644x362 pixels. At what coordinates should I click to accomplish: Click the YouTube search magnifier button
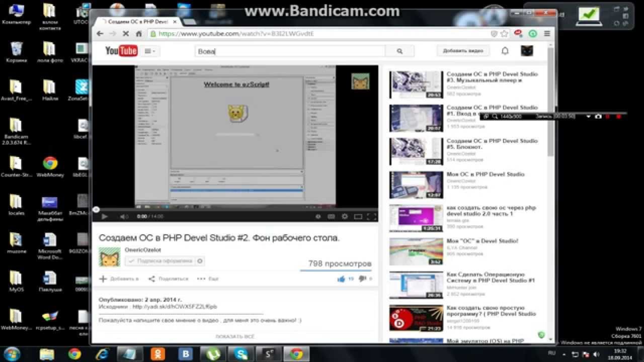[399, 51]
